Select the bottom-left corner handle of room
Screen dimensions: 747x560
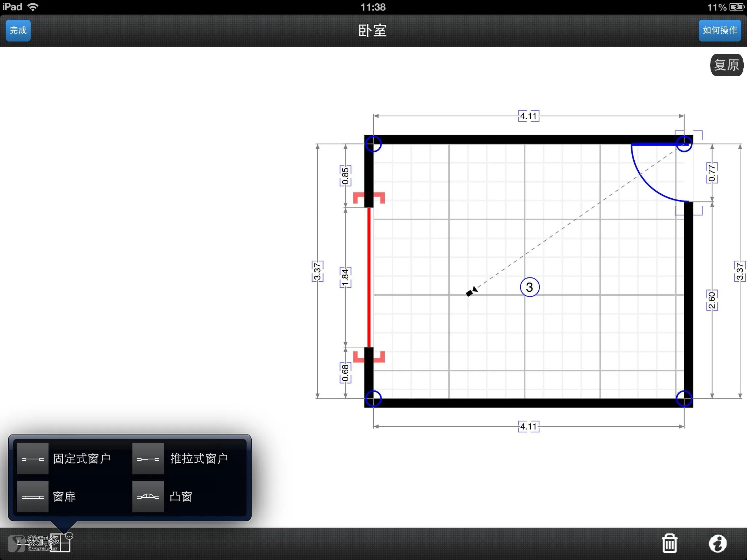[373, 398]
